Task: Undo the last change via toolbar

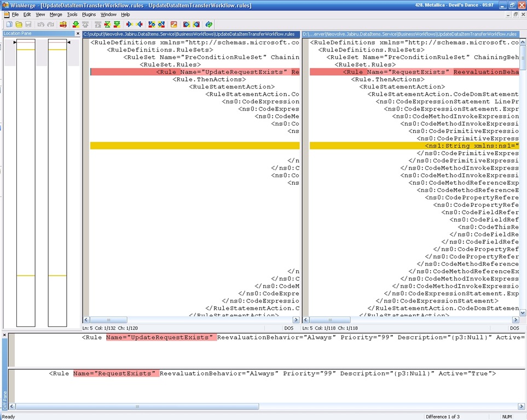Action: [40, 24]
